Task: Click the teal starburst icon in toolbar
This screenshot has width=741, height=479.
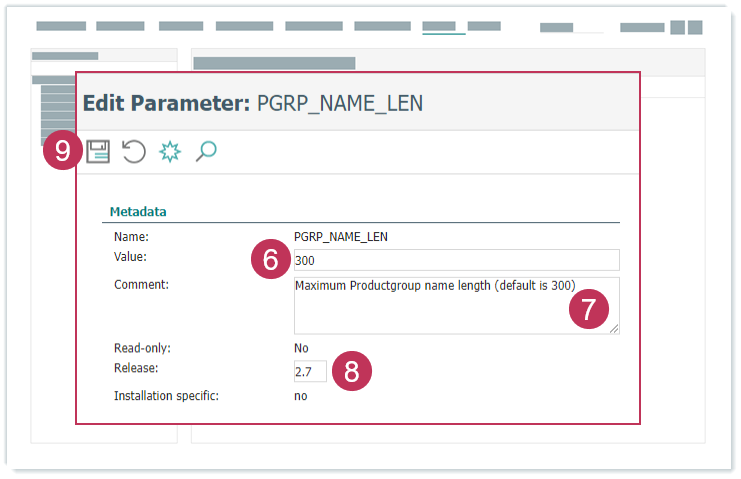Action: 170,151
